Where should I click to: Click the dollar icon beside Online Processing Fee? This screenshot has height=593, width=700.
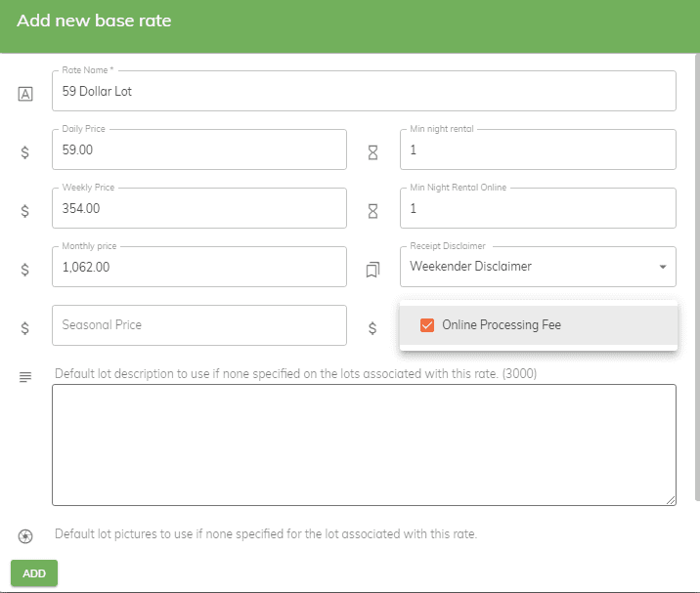[x=372, y=328]
